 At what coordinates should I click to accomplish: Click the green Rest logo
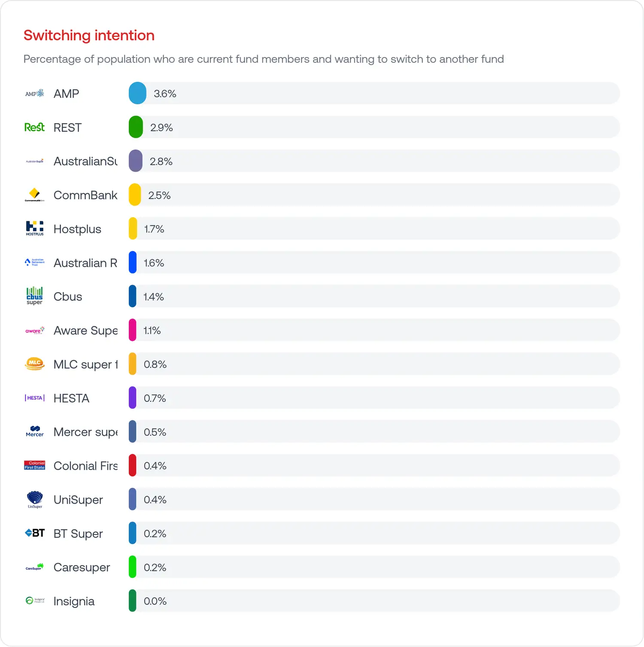point(34,128)
